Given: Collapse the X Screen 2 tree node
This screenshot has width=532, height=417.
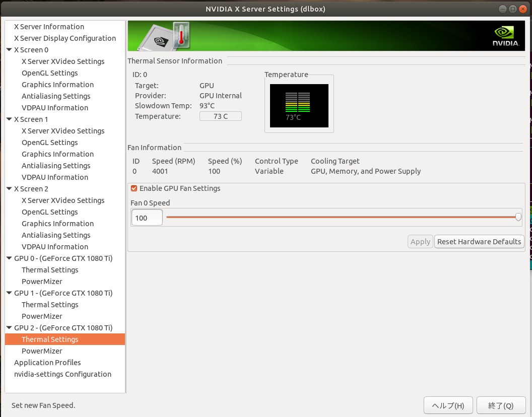Looking at the screenshot, I should 9,189.
